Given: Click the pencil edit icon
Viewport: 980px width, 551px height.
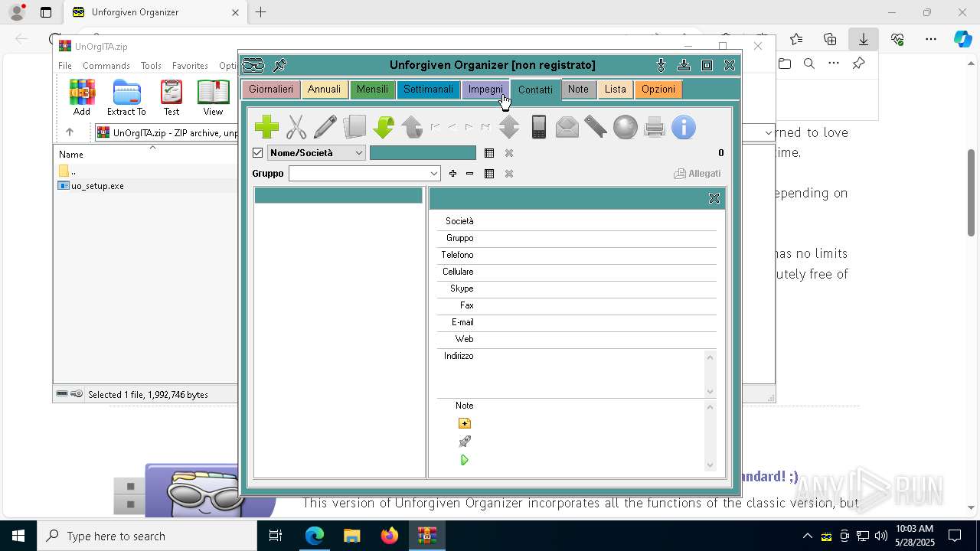Looking at the screenshot, I should 325,127.
